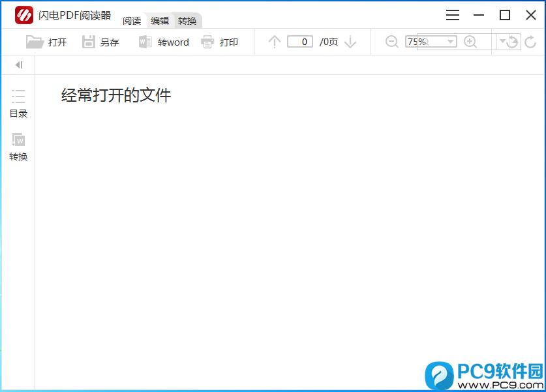Zoom in with the plus magnifier
The image size is (546, 392).
tap(470, 42)
